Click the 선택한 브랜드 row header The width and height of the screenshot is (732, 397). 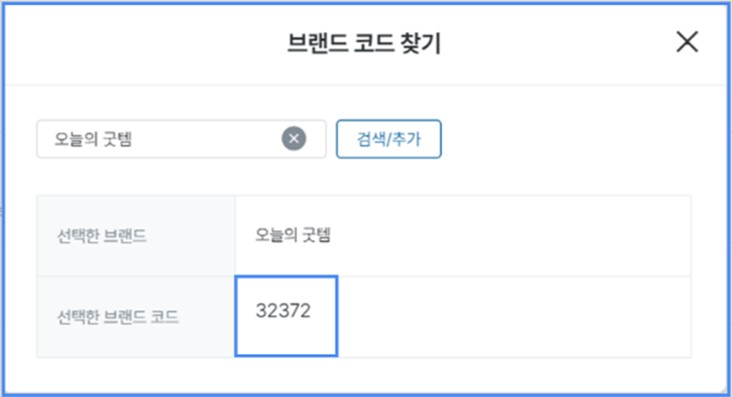[136, 236]
